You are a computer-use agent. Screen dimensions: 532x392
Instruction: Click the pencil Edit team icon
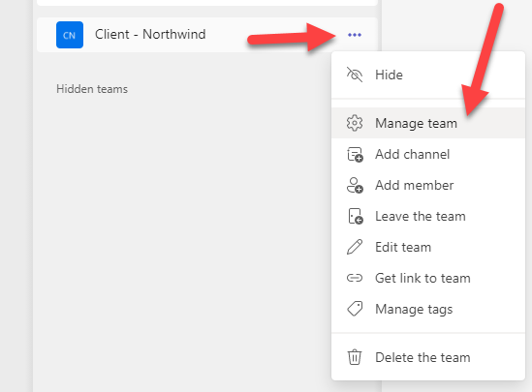355,247
